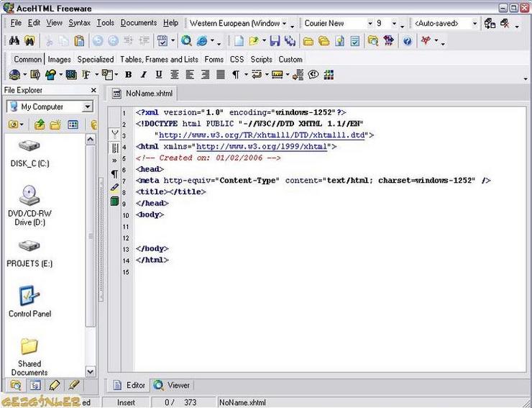Expand the My Computer location dropdown
532x408 pixels.
(88, 106)
